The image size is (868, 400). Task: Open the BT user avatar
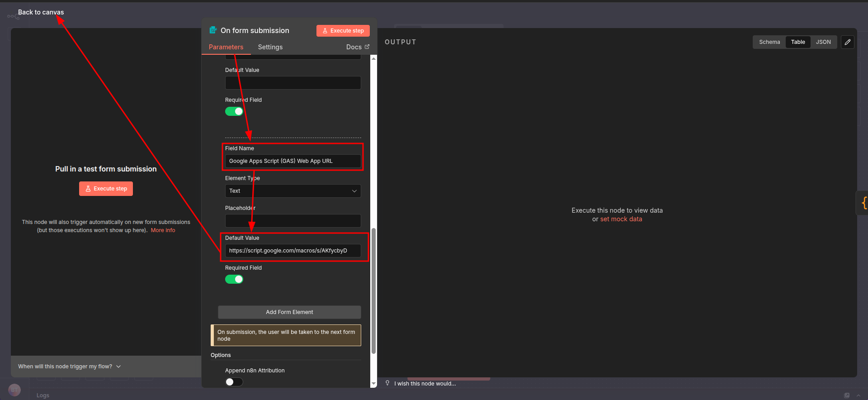(14, 390)
